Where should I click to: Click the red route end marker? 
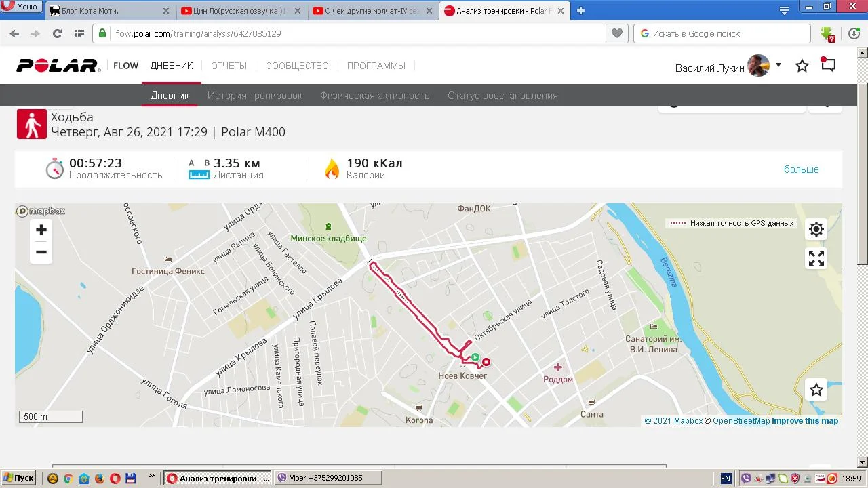486,362
